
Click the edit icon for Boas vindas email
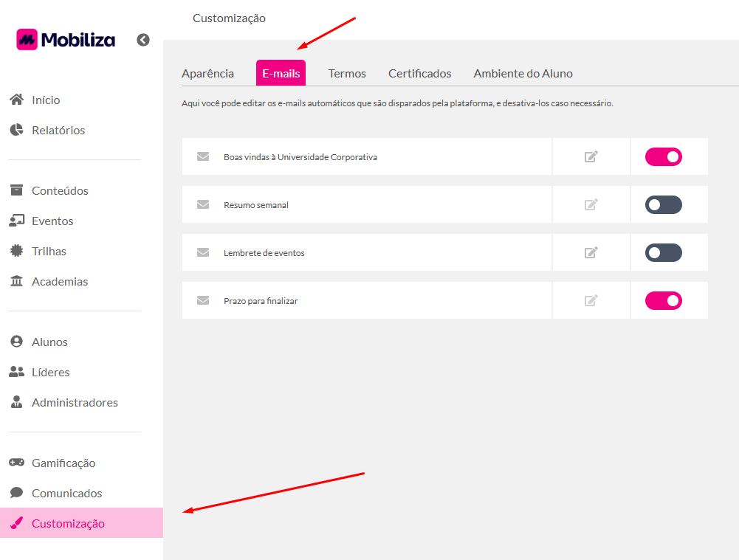(591, 156)
